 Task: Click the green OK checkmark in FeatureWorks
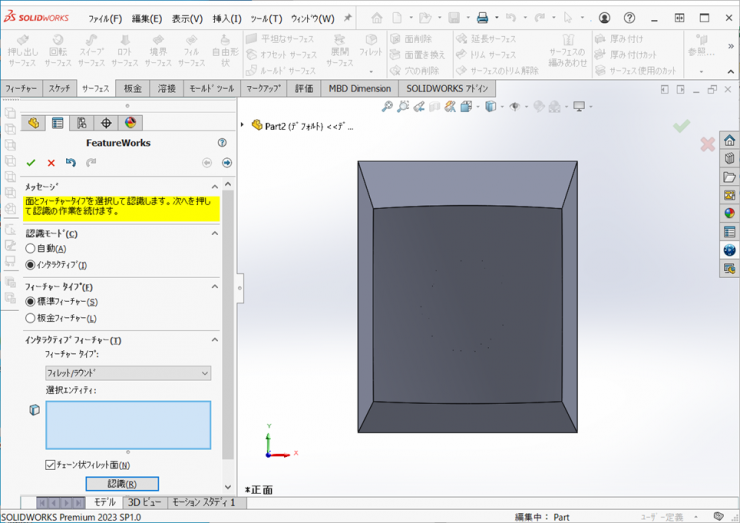point(31,163)
